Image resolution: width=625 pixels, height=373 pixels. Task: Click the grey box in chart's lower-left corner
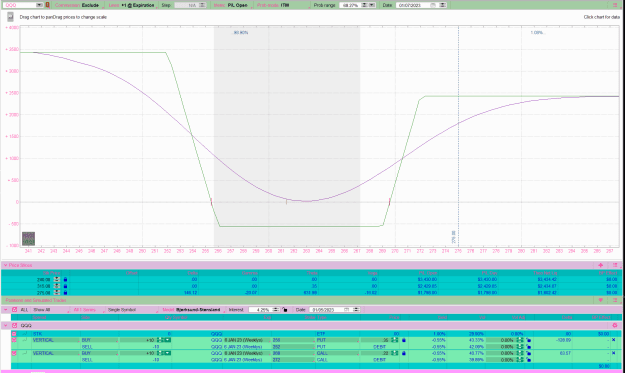click(28, 238)
